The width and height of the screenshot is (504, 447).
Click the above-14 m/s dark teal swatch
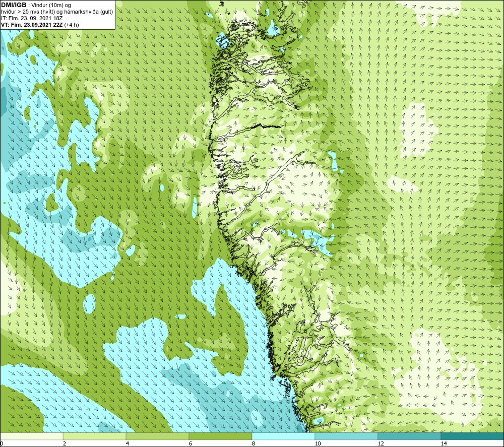click(473, 436)
